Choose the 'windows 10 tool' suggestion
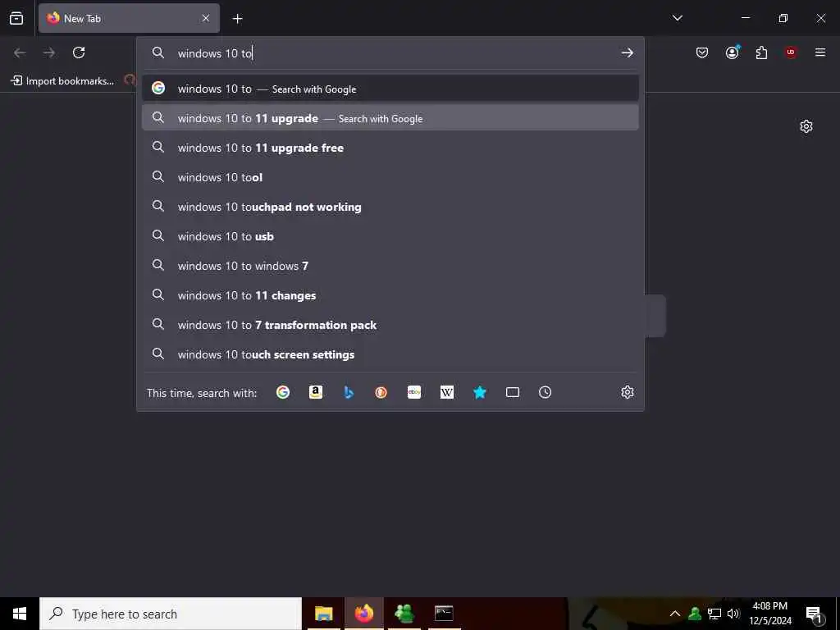 coord(390,177)
